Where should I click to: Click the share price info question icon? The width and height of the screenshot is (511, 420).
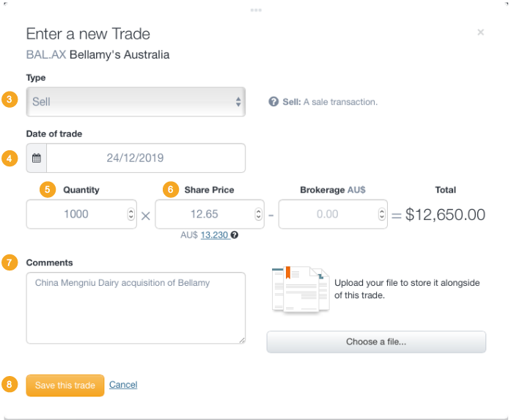234,235
